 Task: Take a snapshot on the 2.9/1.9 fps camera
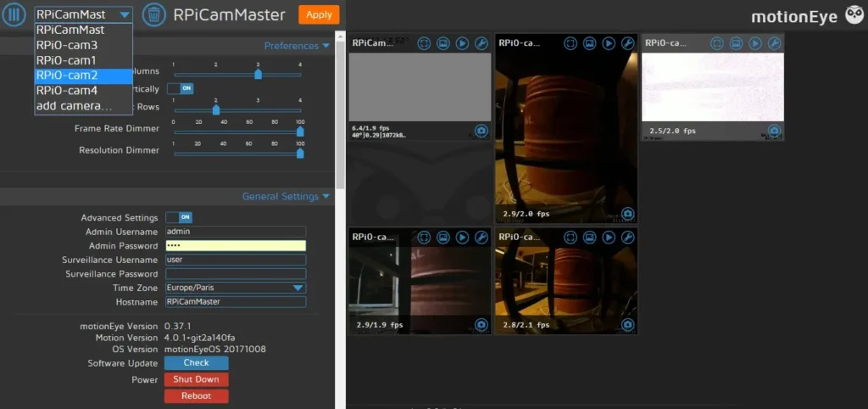[481, 324]
